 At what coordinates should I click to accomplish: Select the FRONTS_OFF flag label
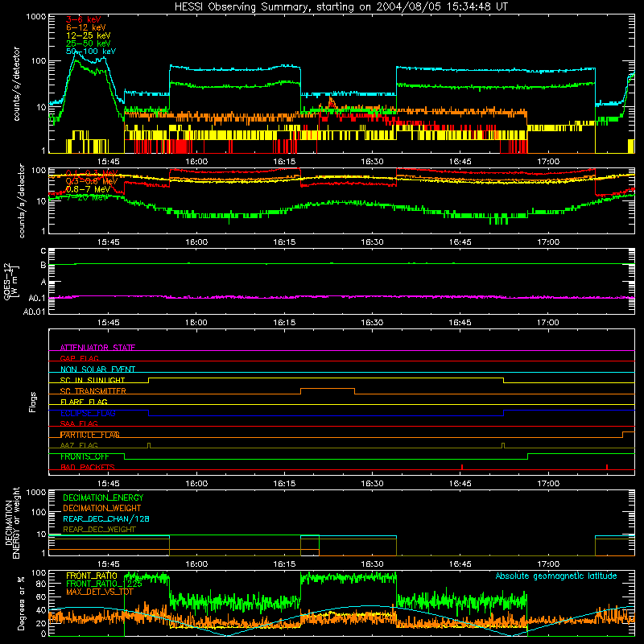coord(85,456)
